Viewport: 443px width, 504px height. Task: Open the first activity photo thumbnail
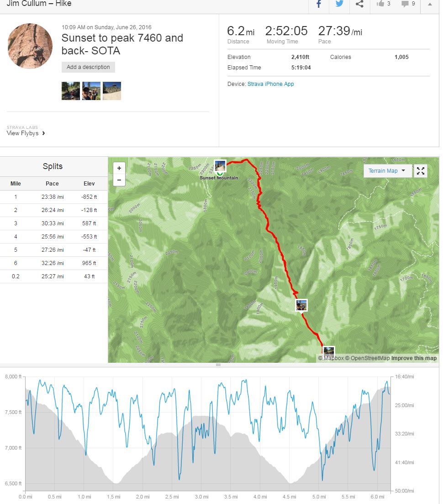[x=71, y=91]
